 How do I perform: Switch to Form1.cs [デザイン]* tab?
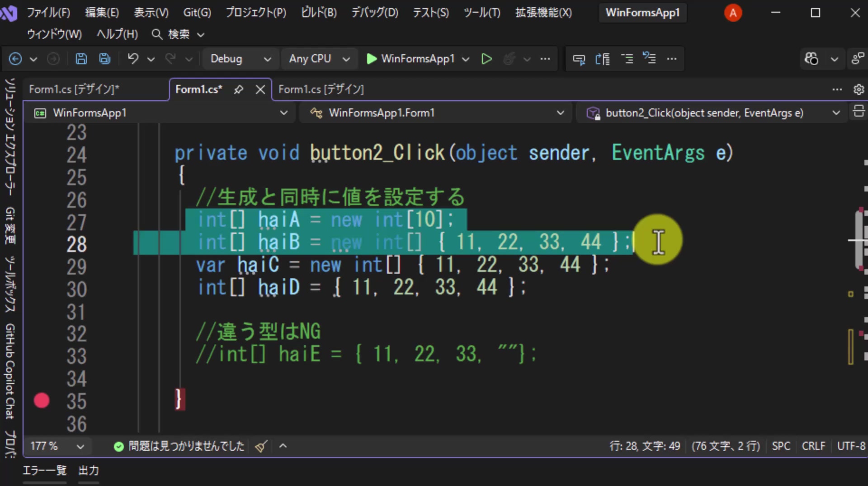click(74, 89)
